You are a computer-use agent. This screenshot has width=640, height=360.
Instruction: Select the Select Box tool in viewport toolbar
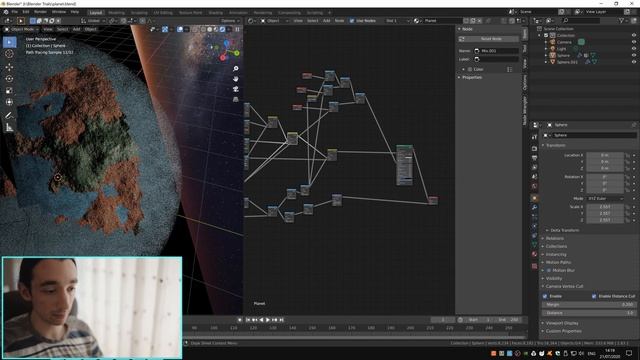[9, 42]
